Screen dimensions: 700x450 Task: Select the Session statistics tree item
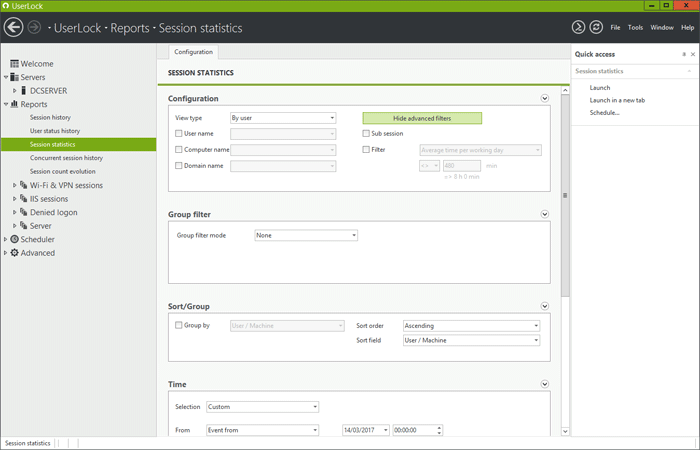point(79,144)
